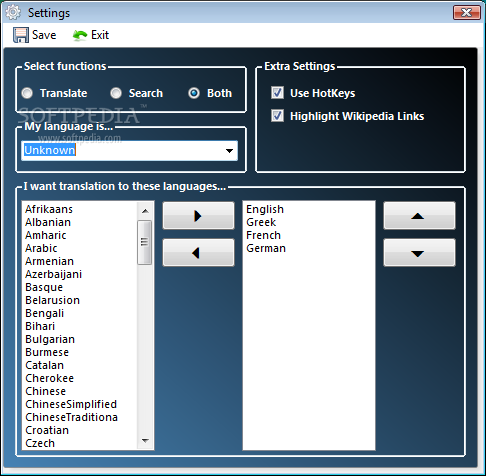Select Afrikaans in available languages
Viewport: 486px width, 476px height.
tap(49, 209)
